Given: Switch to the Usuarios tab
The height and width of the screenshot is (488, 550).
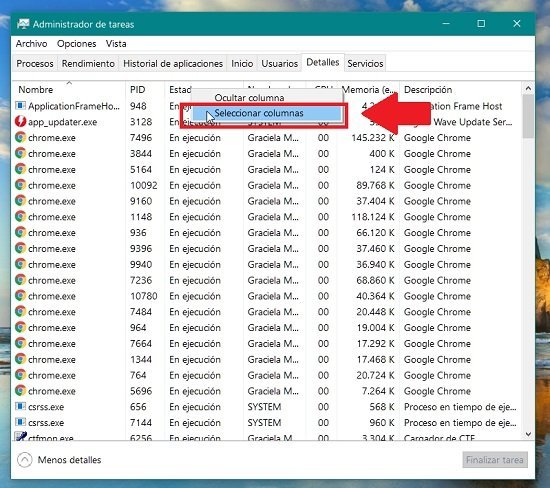Looking at the screenshot, I should (x=280, y=63).
